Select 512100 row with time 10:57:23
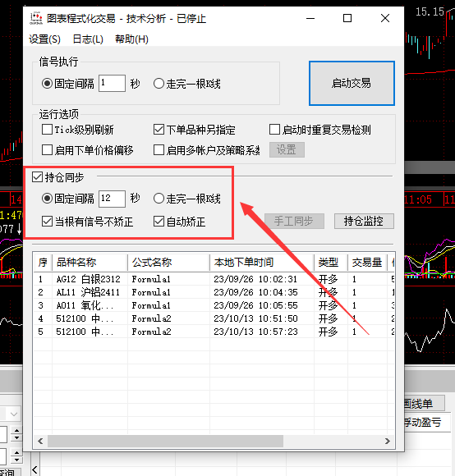 pyautogui.click(x=214, y=332)
